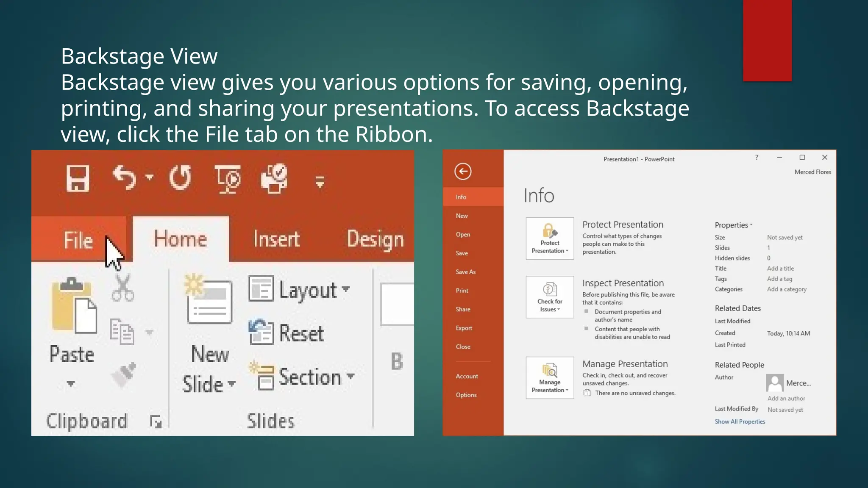Click the Check for Issues button
This screenshot has height=488, width=868.
click(550, 297)
